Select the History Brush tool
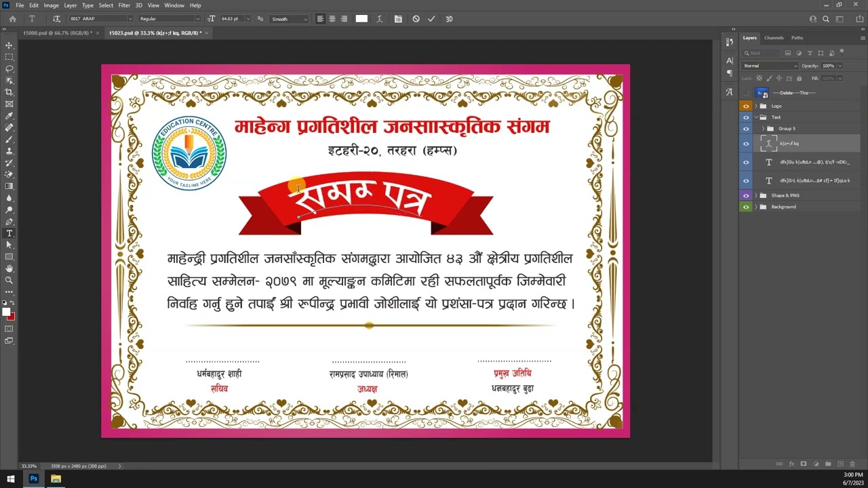 (9, 163)
